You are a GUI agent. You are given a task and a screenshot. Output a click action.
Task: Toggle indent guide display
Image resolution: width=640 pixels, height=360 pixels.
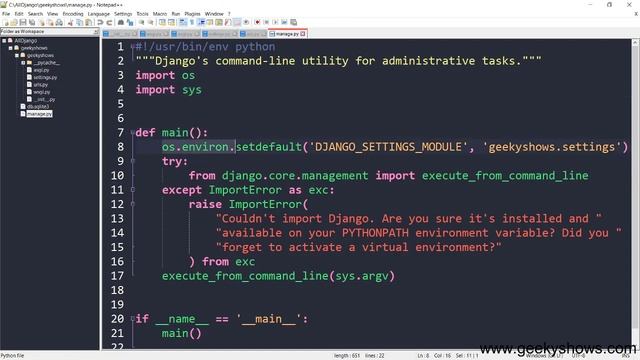(x=202, y=22)
